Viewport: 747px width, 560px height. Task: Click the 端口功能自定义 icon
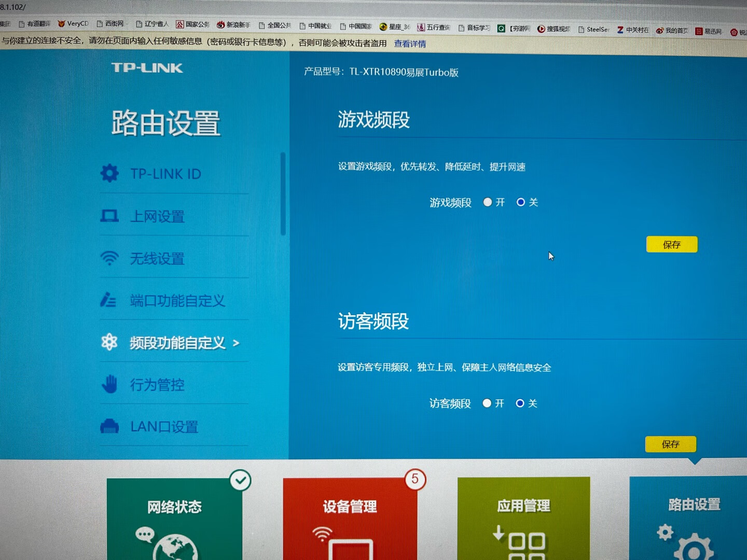point(108,300)
